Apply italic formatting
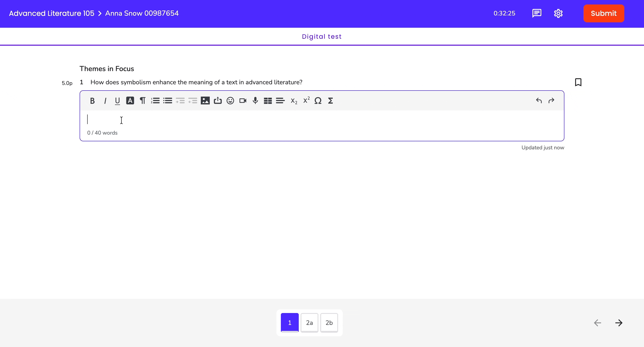 tap(105, 101)
